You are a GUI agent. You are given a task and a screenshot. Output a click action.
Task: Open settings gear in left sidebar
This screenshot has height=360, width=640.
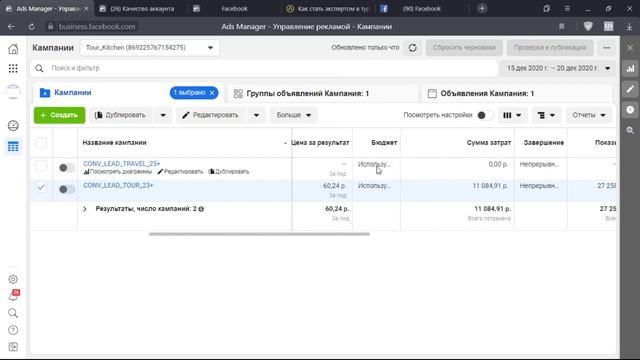coord(13,279)
